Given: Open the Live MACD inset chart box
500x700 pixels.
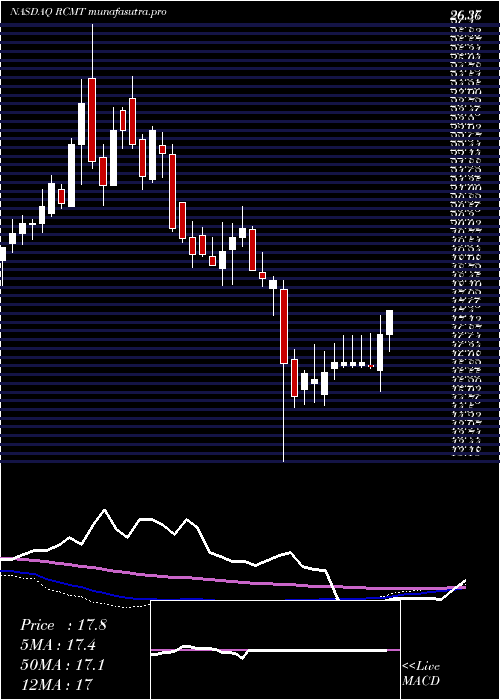Looking at the screenshot, I should click(275, 650).
